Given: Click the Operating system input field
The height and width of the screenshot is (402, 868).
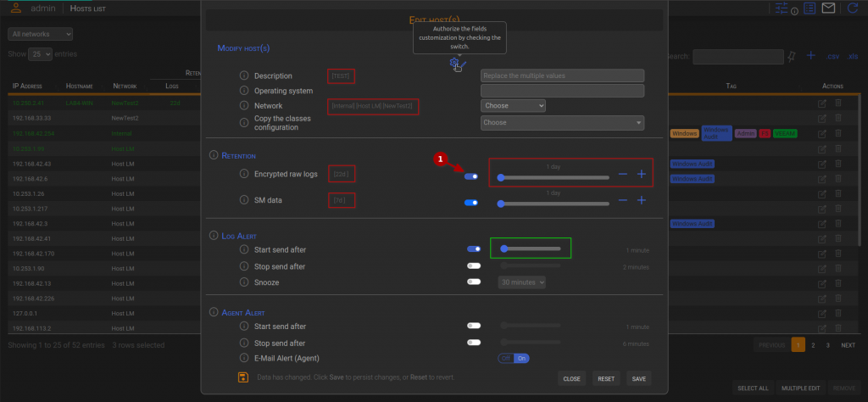Looking at the screenshot, I should [563, 91].
